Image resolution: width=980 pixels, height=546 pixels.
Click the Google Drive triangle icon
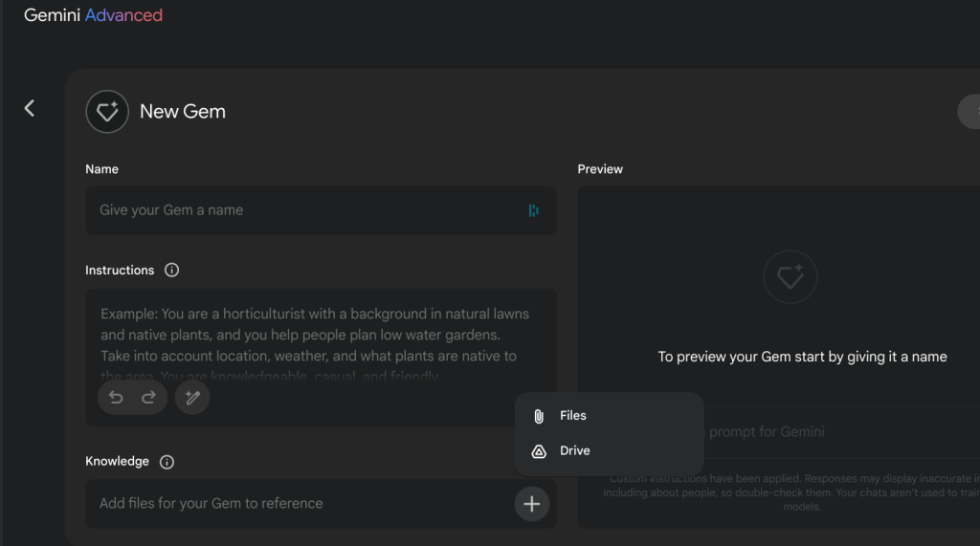539,451
